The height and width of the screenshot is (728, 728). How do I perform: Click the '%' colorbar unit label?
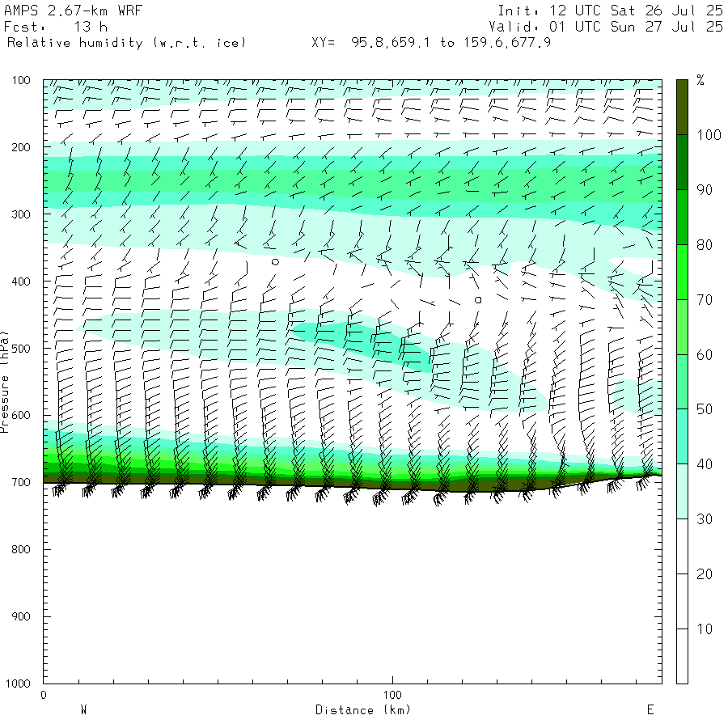(x=700, y=80)
